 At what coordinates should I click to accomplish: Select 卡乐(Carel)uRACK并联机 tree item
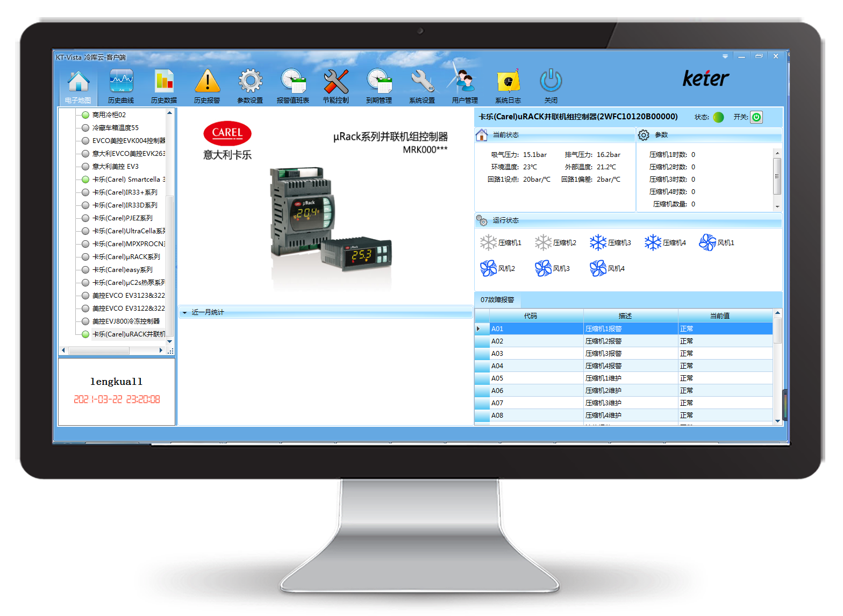129,334
